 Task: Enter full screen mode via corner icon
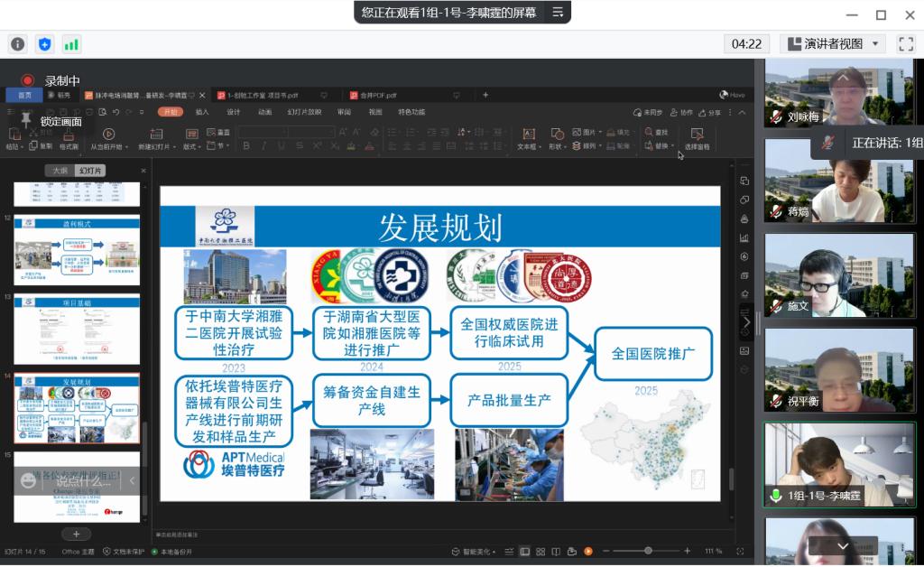902,43
